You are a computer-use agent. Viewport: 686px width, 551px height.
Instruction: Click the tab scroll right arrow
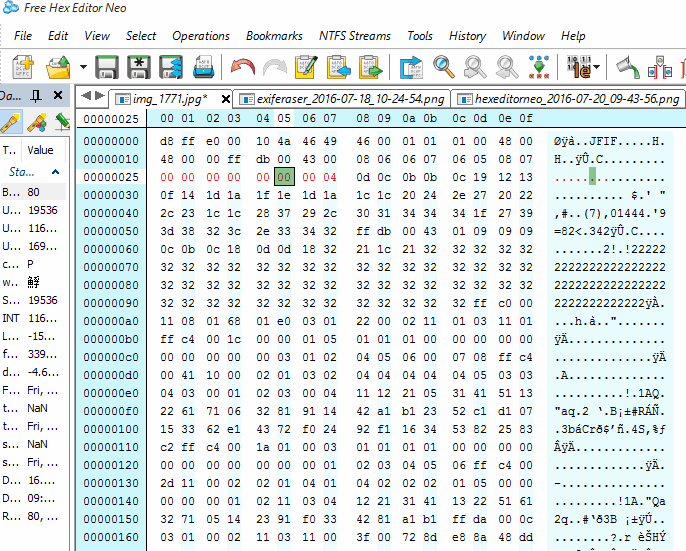pos(100,95)
